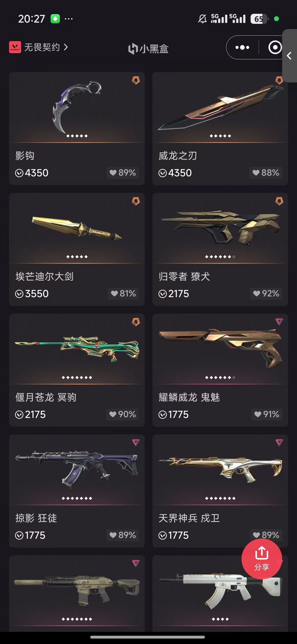Open the 天界神兵 戍卫 weapon image
This screenshot has height=644, width=297.
(220, 469)
